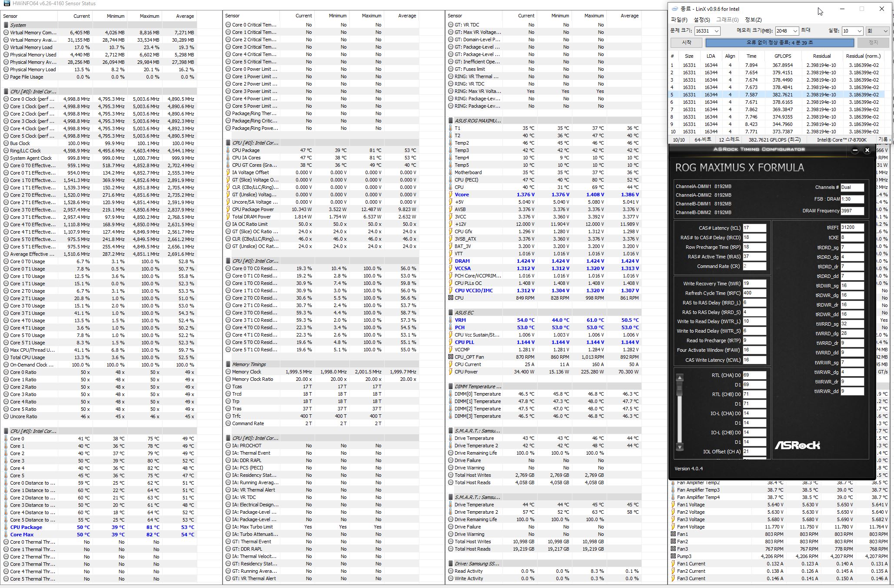Image resolution: width=894 pixels, height=588 pixels.
Task: Click the RTL list scroll-down arrow in ASRock
Action: (680, 447)
